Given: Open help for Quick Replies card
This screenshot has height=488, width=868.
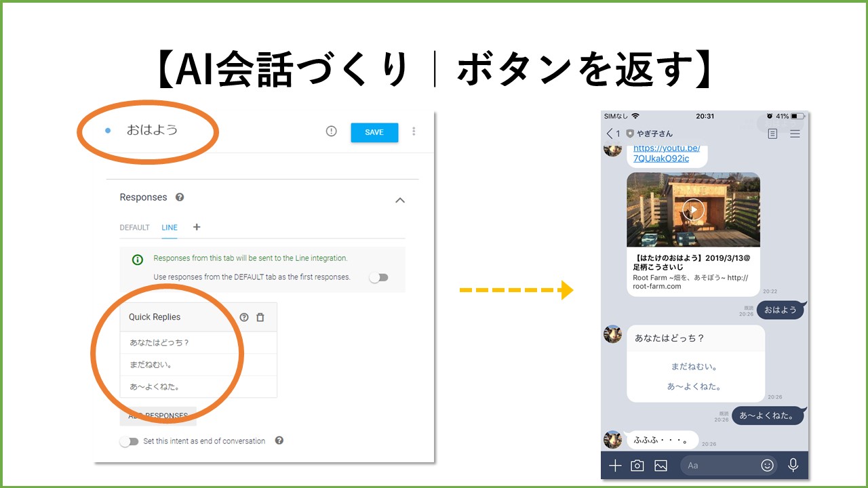Looking at the screenshot, I should (244, 317).
